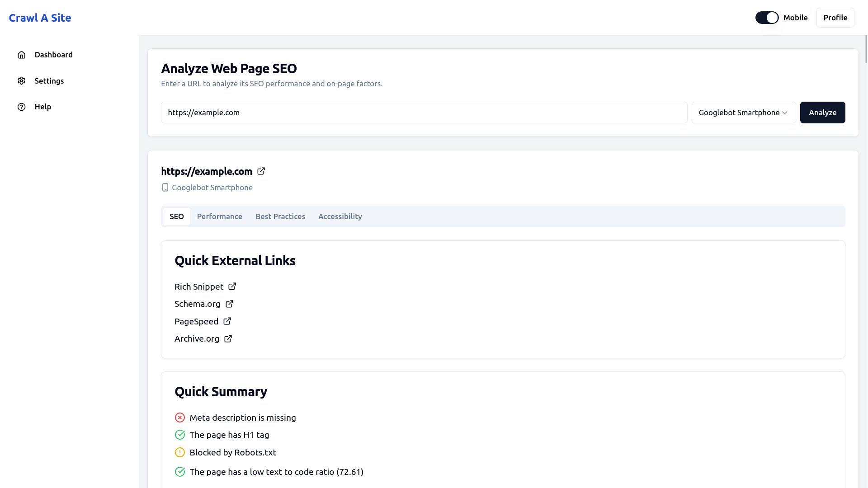
Task: Click the Schema.org external link icon
Action: tap(229, 304)
